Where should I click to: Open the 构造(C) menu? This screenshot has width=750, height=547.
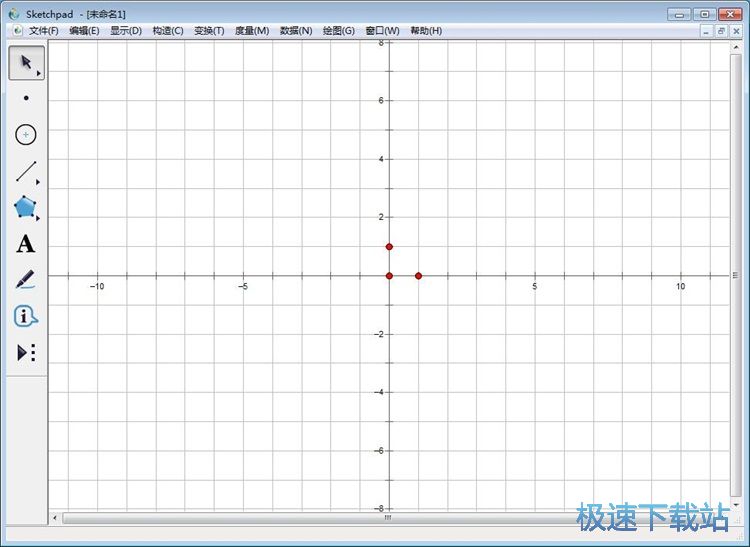coord(168,31)
